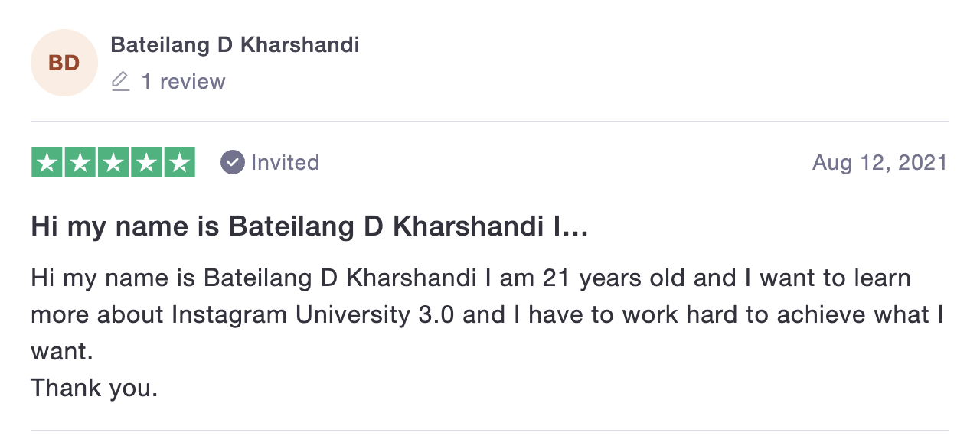Open reviewer name link beside the avatar

point(235,45)
